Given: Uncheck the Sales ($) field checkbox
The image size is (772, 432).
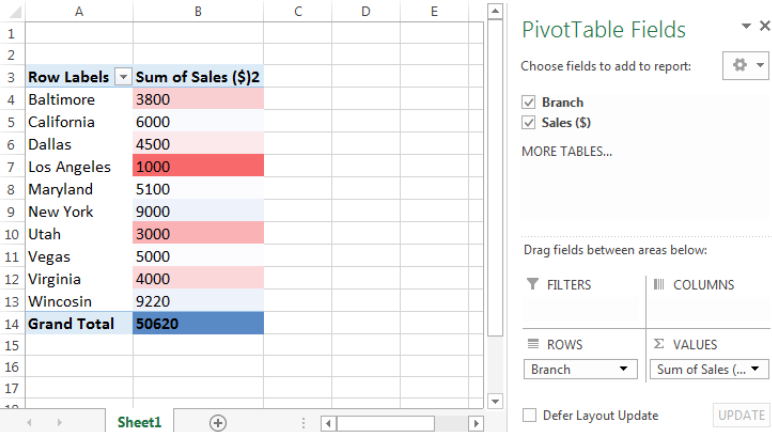Looking at the screenshot, I should 528,122.
